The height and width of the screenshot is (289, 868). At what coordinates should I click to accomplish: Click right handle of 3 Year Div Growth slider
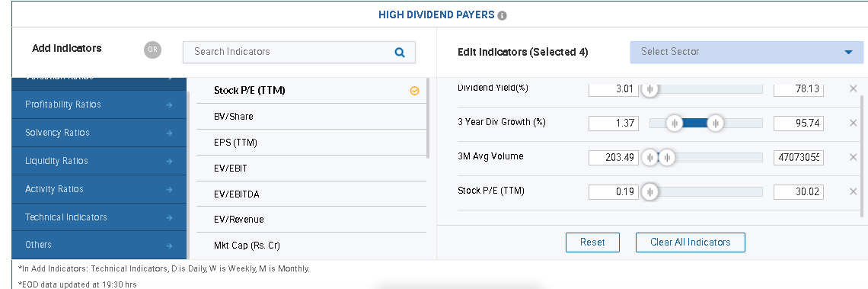click(x=715, y=123)
